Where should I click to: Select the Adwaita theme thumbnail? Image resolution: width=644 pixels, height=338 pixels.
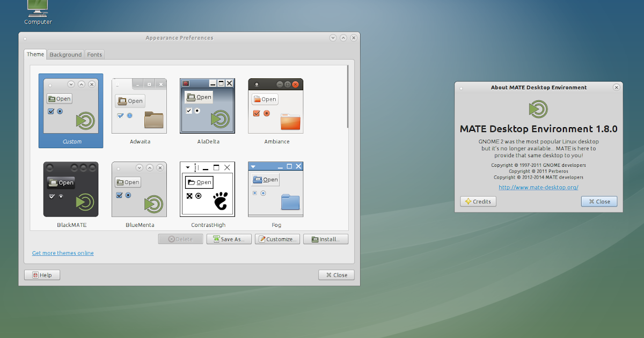click(x=139, y=106)
